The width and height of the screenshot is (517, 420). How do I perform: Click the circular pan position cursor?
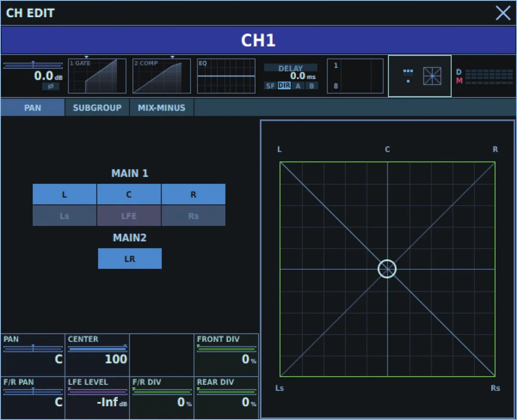(387, 269)
